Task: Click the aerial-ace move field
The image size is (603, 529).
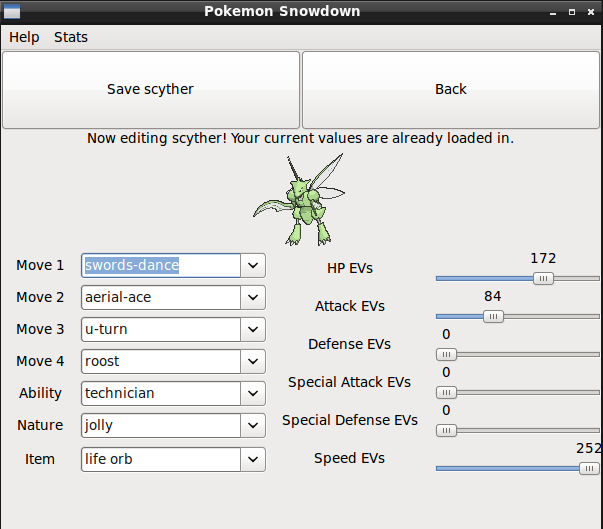Action: tap(161, 297)
